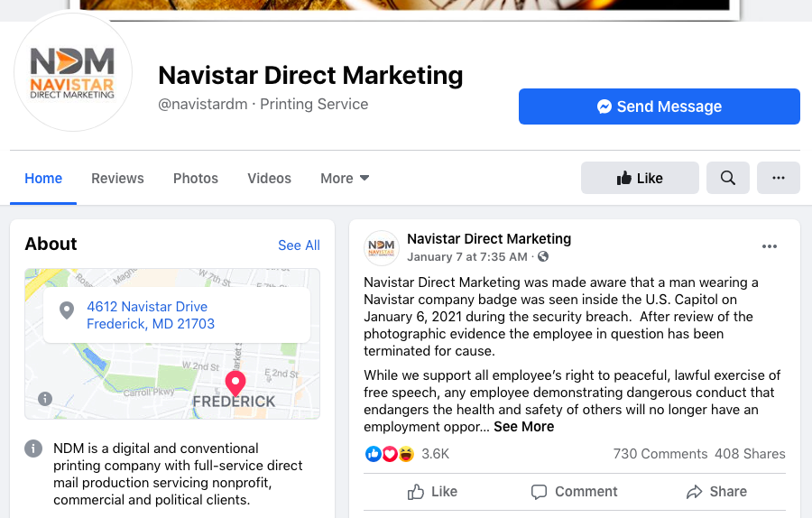Click the map info icon
The width and height of the screenshot is (812, 518).
click(x=45, y=398)
